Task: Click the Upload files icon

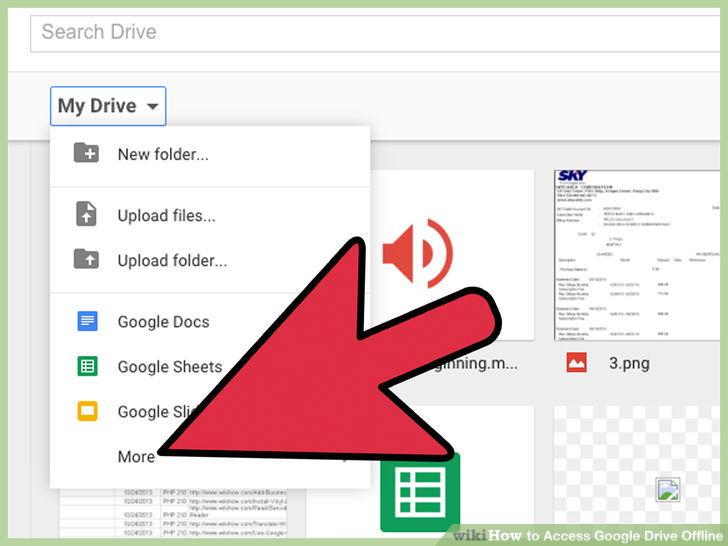Action: [x=86, y=214]
